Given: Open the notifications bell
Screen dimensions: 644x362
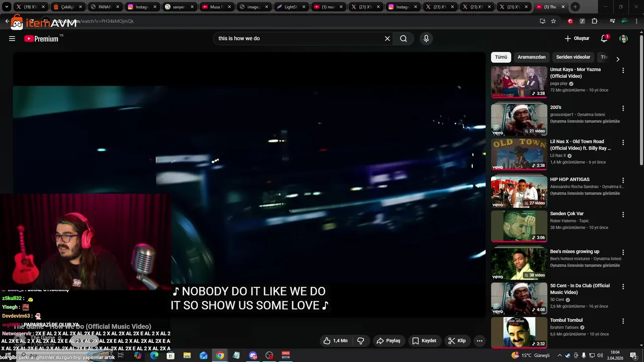Looking at the screenshot, I should coord(604,39).
